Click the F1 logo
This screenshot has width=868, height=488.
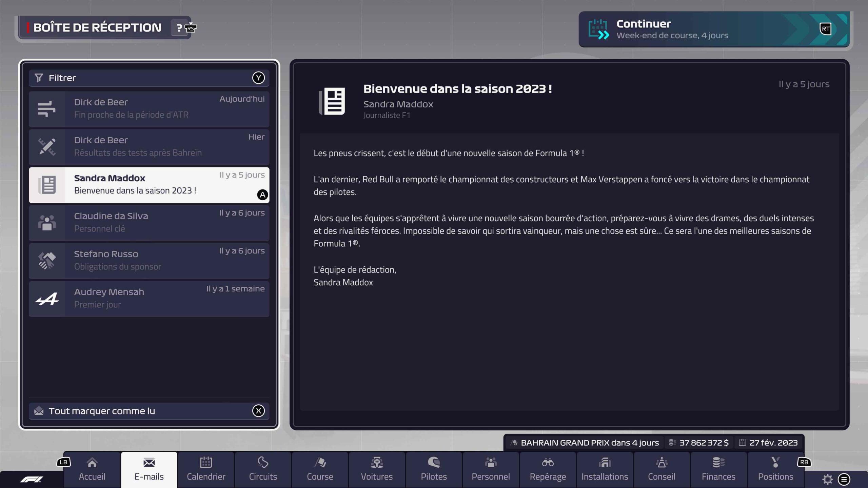(32, 479)
